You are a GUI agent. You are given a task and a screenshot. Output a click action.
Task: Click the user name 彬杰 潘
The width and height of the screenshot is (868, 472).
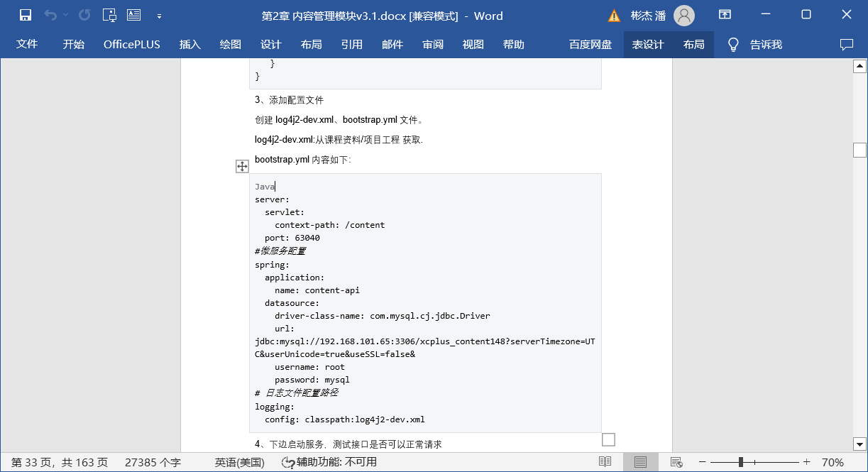tap(649, 16)
